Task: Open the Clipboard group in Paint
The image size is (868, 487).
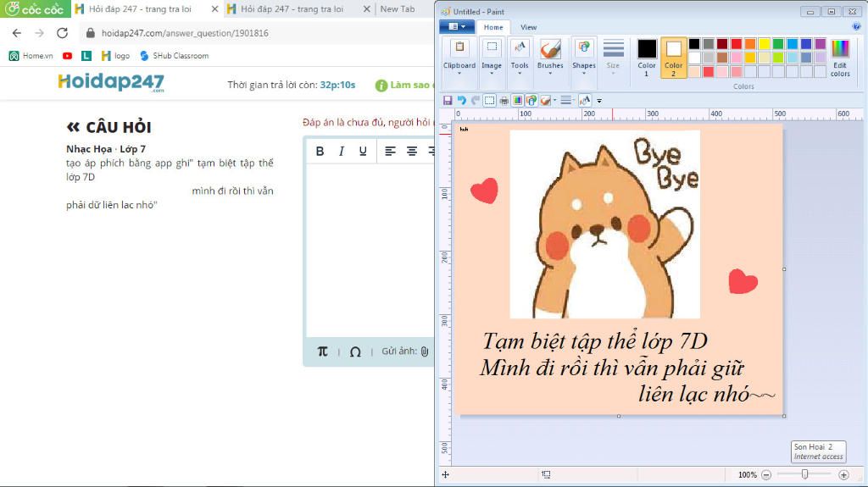Action: (x=459, y=58)
